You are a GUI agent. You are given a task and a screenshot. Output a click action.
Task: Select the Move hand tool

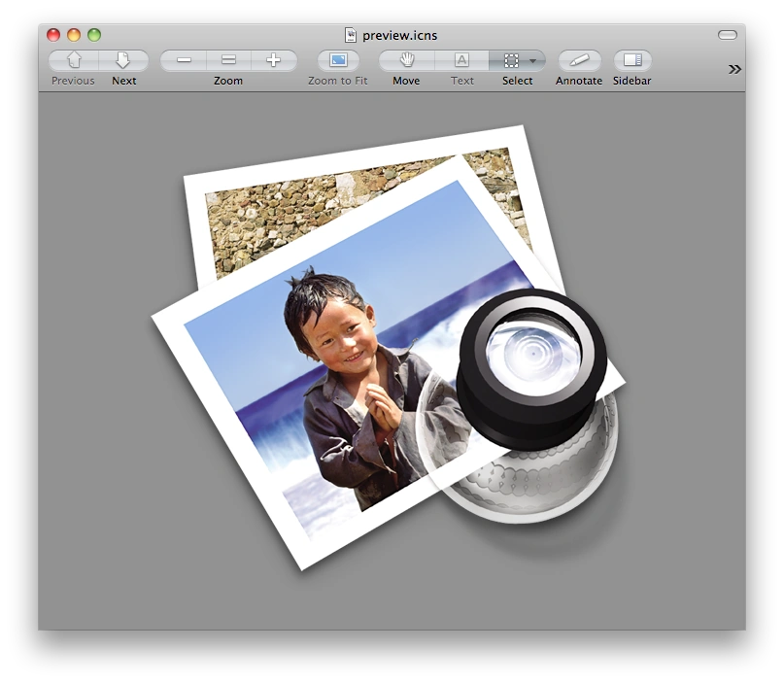(407, 60)
